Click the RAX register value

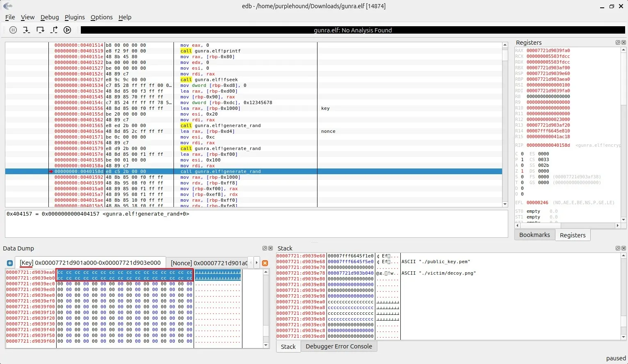pos(548,50)
